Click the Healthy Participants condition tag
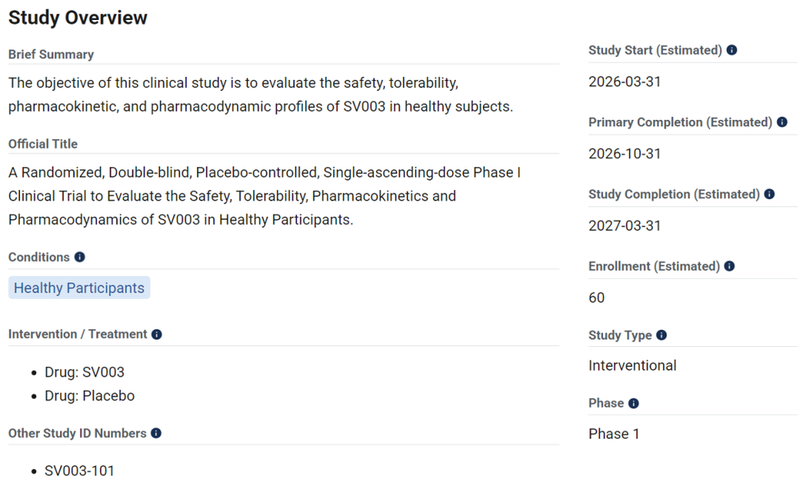This screenshot has height=486, width=800. coord(79,288)
